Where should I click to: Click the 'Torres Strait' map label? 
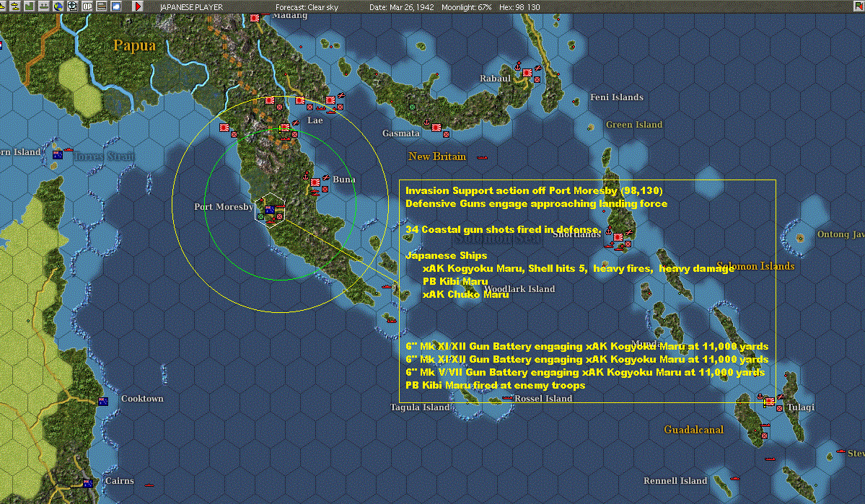click(105, 156)
